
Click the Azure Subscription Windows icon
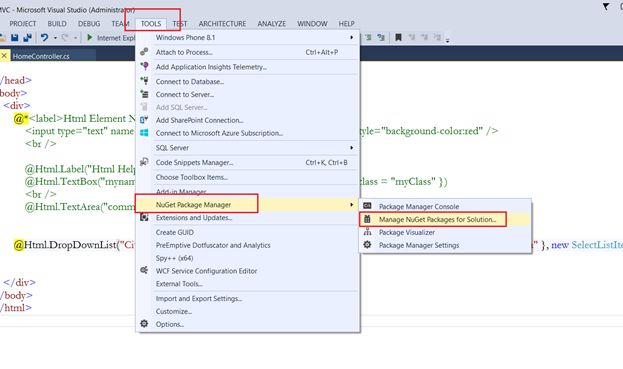(144, 133)
